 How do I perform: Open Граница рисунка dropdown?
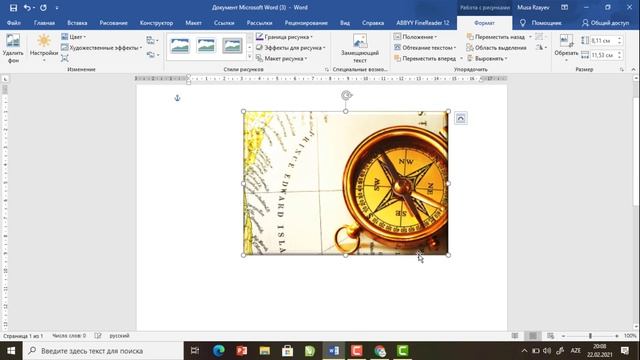pos(284,37)
